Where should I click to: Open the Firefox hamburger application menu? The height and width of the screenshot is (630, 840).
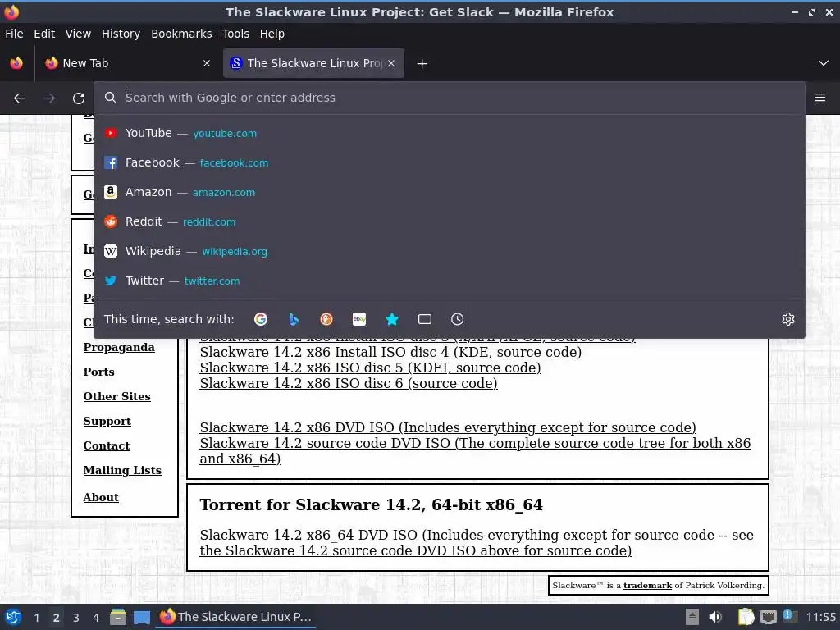coord(820,98)
